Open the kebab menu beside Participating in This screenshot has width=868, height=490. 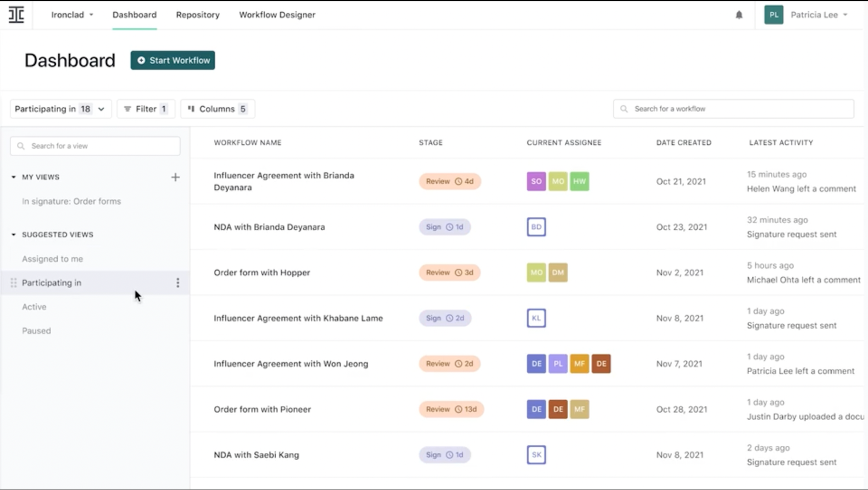point(178,282)
